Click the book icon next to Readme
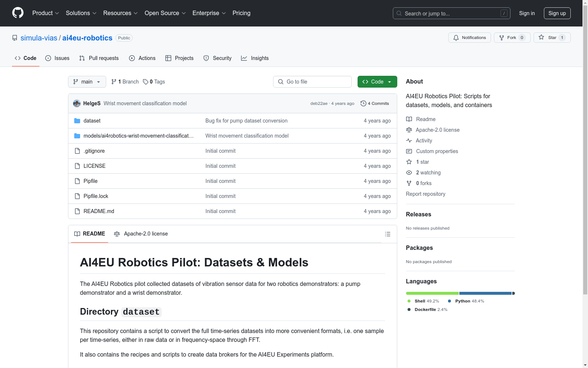Screen dimensions: 588x368 409,119
